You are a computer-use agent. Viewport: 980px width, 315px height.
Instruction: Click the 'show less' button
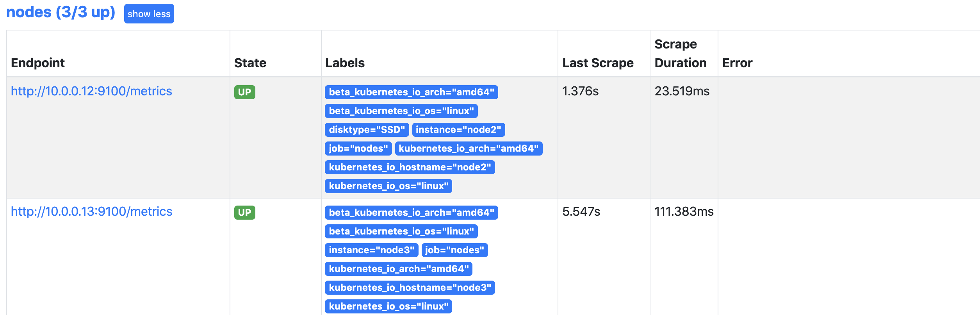tap(149, 14)
